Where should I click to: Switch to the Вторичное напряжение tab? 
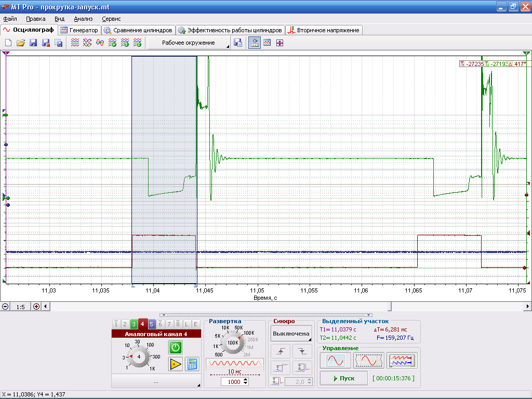tap(324, 30)
